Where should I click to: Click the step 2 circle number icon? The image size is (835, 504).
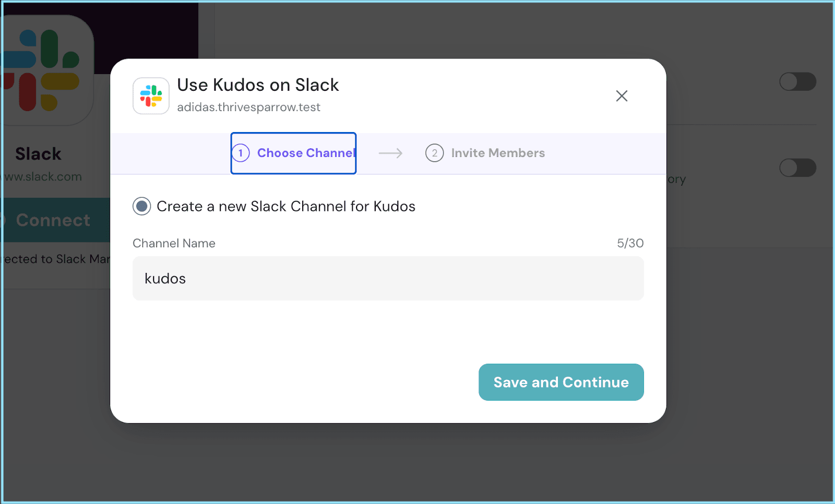point(434,153)
